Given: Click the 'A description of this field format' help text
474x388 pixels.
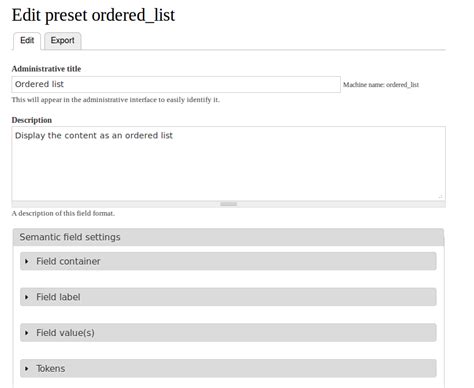Looking at the screenshot, I should 63,213.
